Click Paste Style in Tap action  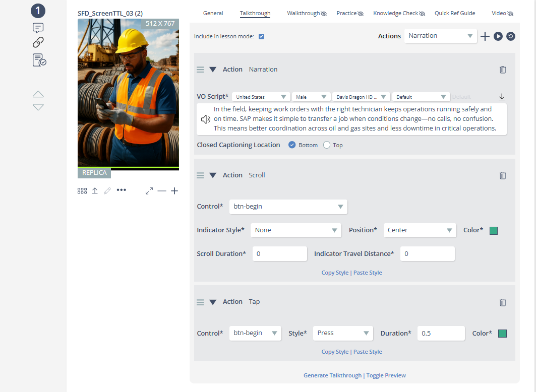368,352
